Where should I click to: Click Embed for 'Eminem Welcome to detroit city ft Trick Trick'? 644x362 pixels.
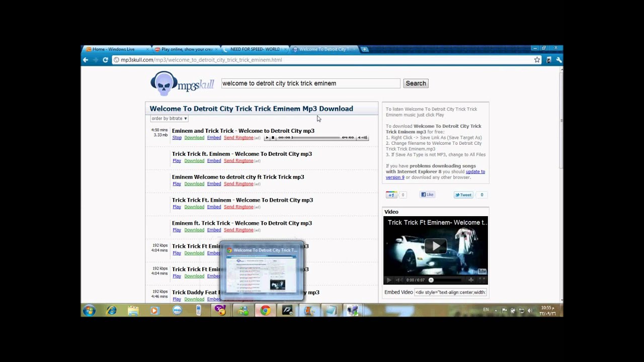coord(214,184)
